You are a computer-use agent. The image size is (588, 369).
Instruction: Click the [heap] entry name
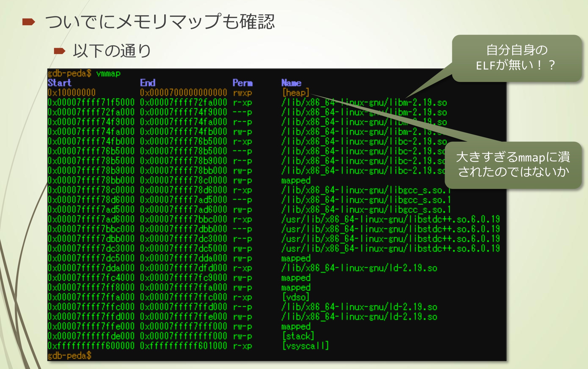[x=295, y=93]
